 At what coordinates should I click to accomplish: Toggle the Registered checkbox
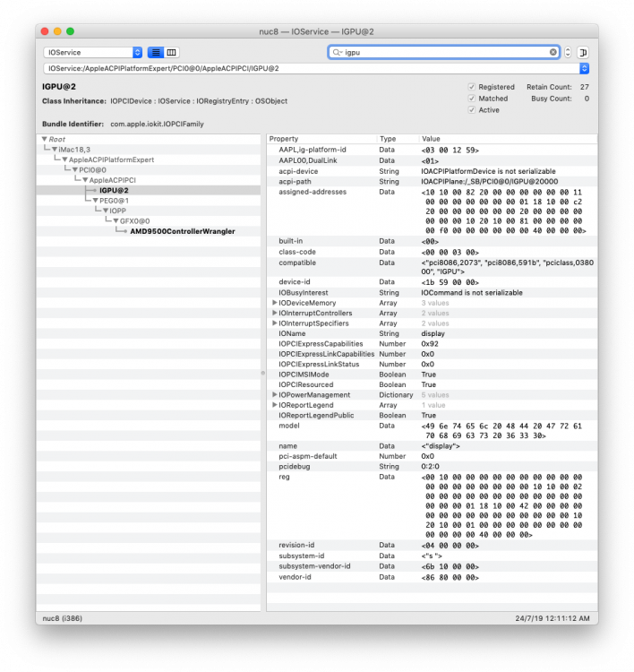point(472,87)
